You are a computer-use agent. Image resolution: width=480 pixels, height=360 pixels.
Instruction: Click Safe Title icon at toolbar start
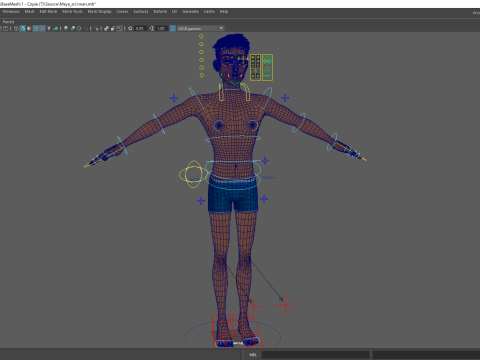(x=6, y=28)
